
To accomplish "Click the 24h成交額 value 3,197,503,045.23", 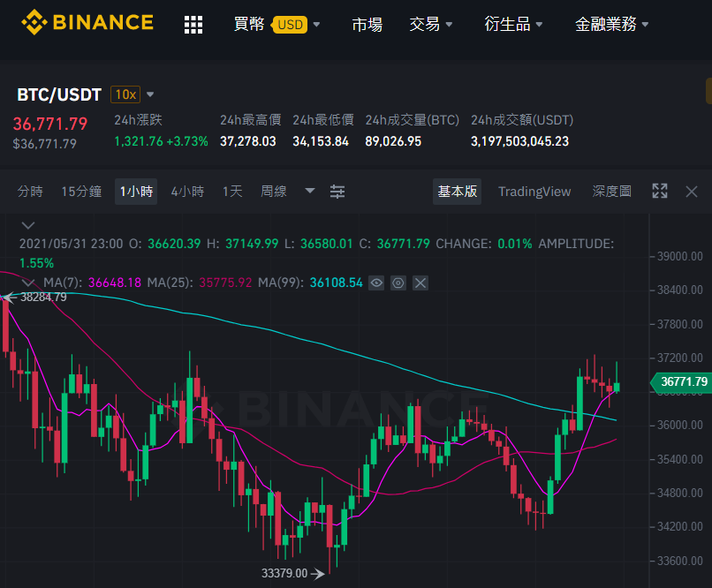I will pyautogui.click(x=520, y=141).
